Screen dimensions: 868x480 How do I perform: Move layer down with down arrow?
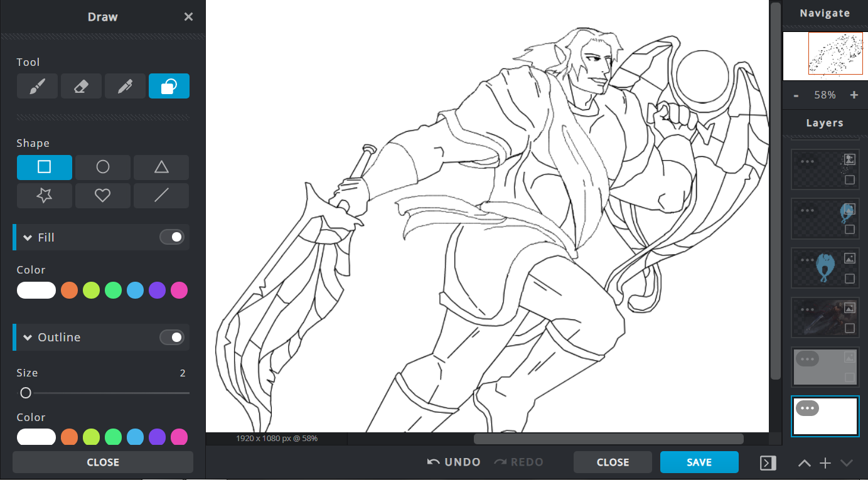[x=846, y=463]
